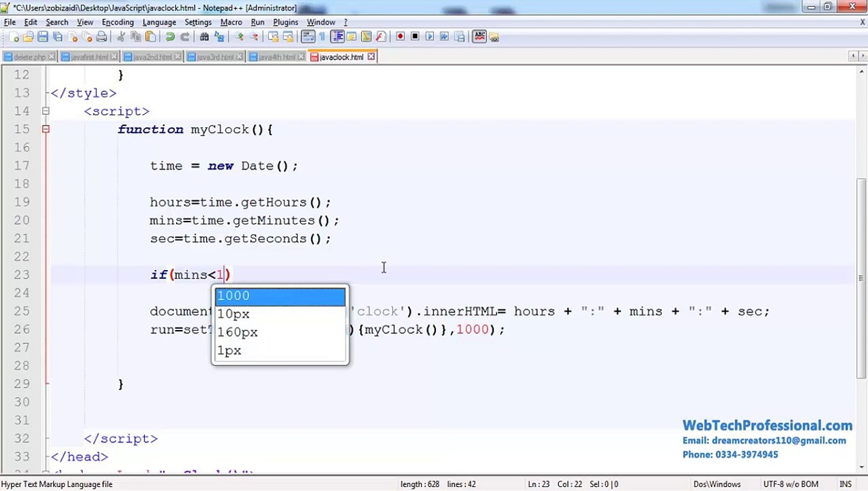Viewport: 868px width, 491px height.
Task: Click the Open file toolbar icon
Action: pos(28,37)
